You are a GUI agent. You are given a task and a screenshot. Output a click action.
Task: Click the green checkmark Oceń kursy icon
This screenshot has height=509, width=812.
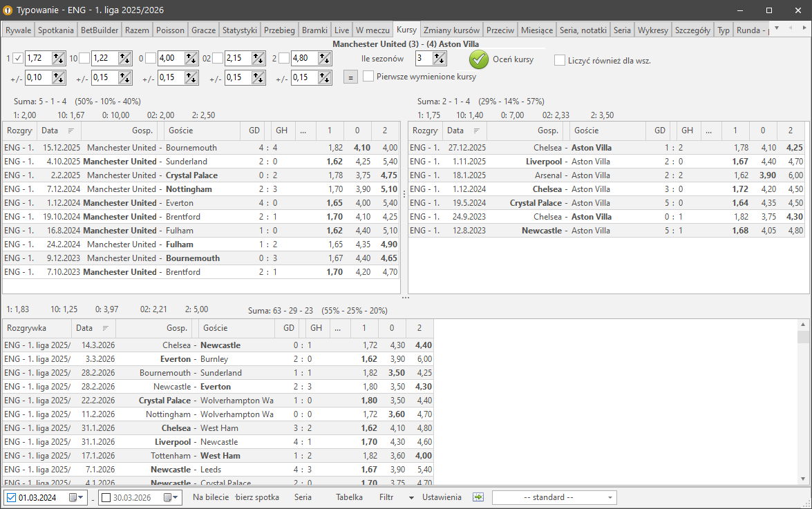(479, 59)
